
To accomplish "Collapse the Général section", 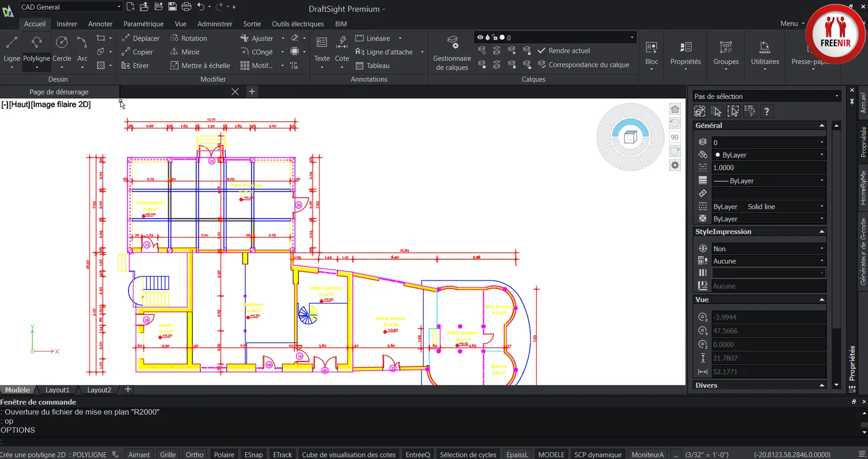I will pos(822,125).
